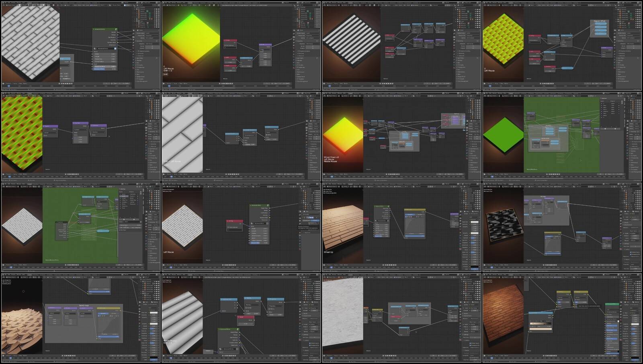Select the Advanced Bricks node header in the 'Left Mouse' white bricks screenshot
Screen dimensions: 643x364
(260, 205)
